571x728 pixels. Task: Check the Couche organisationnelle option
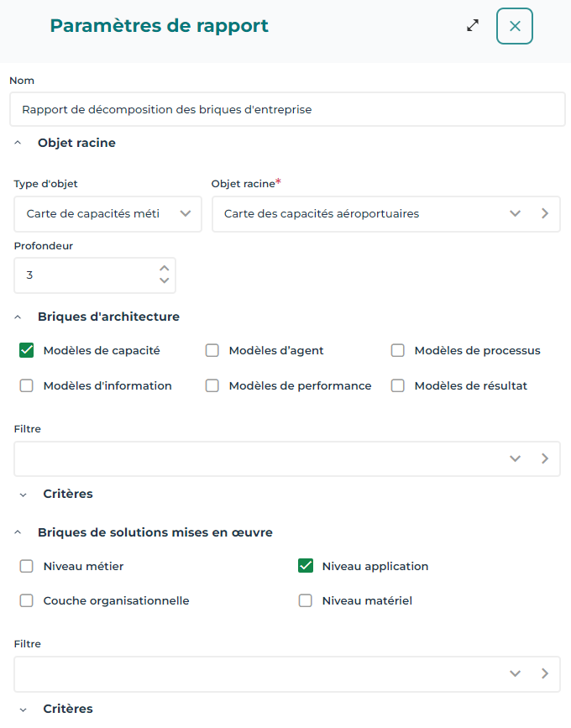(27, 600)
